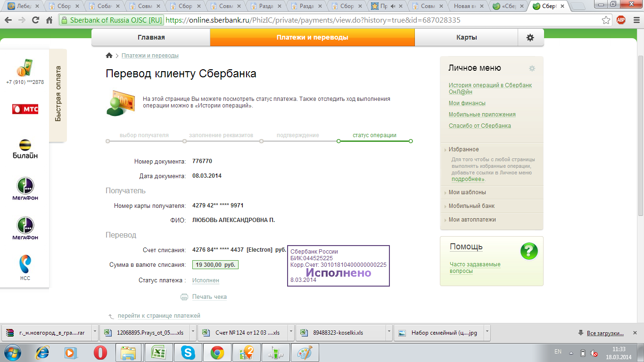Open dropdown for Счет № 124 download

291,333
